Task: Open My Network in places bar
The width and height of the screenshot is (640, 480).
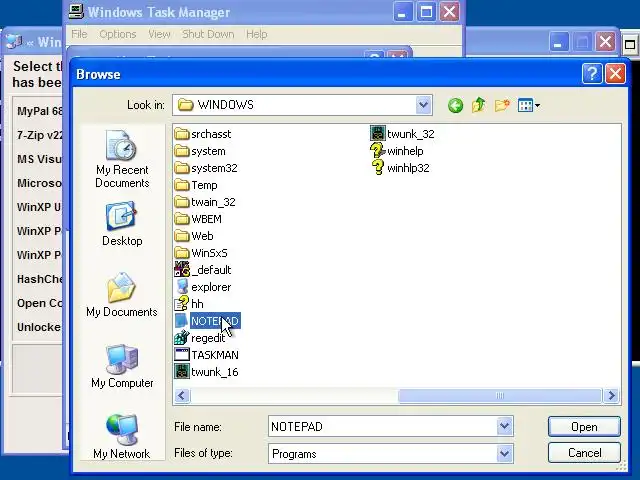Action: coord(122,437)
